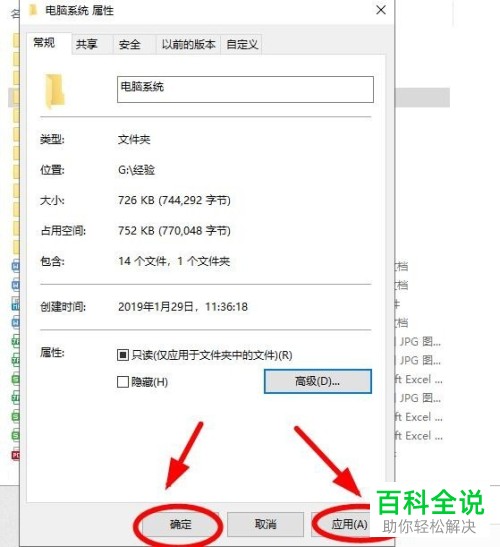Toggle the 只读 read-only checkbox

point(122,355)
